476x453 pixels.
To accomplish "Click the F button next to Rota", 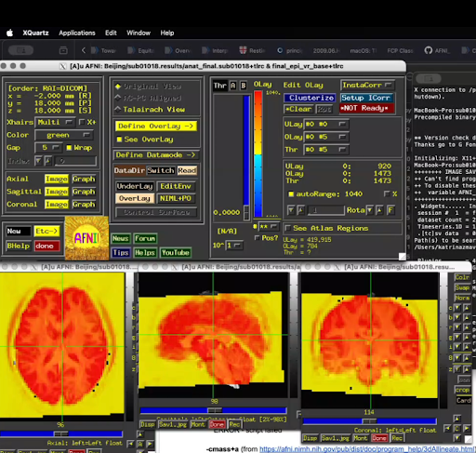I will [x=390, y=210].
